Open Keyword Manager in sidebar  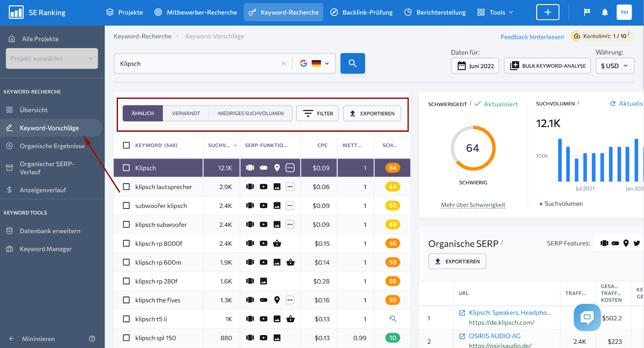click(45, 249)
